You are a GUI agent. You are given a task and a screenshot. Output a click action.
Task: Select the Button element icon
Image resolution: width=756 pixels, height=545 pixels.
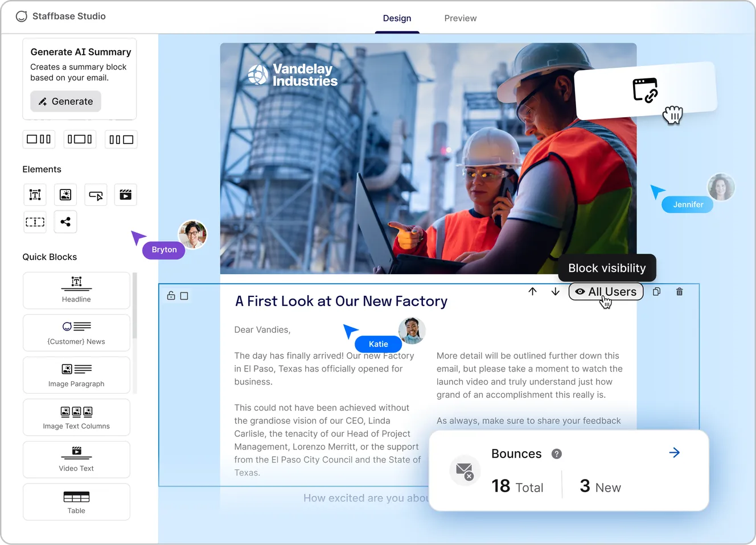(x=96, y=195)
